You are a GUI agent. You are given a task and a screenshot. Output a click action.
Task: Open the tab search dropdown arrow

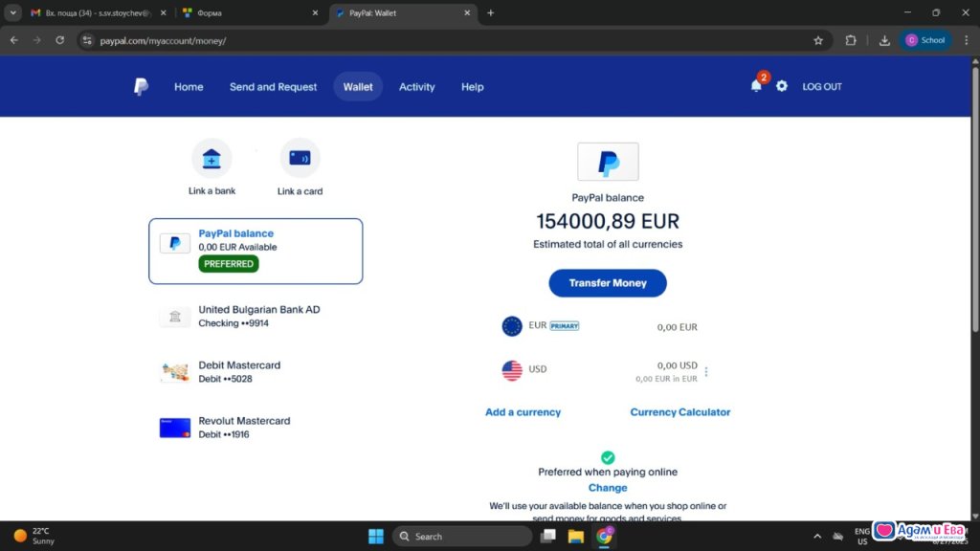click(13, 12)
